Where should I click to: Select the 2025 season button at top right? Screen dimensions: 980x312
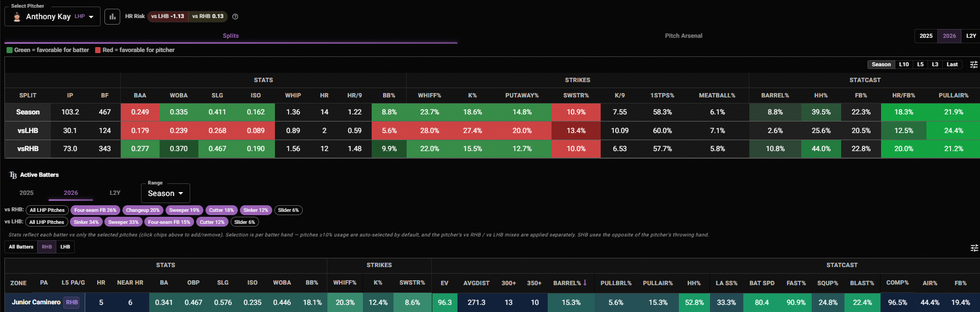pyautogui.click(x=926, y=36)
